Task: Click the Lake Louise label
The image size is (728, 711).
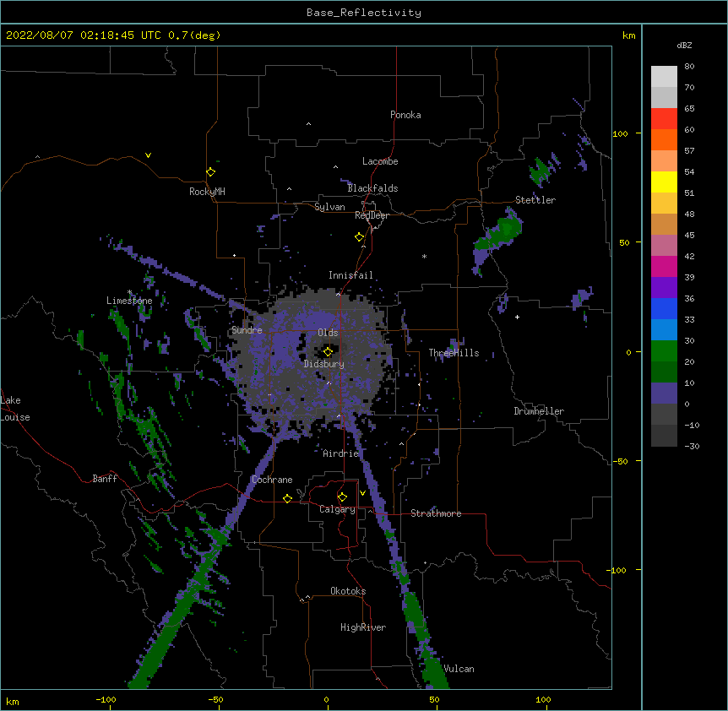Action: coord(15,409)
